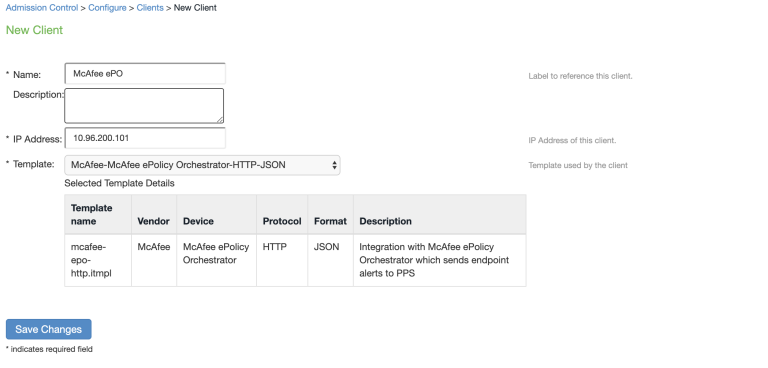Click the Template dropdown up-down arrows
The height and width of the screenshot is (368, 768).
(334, 165)
